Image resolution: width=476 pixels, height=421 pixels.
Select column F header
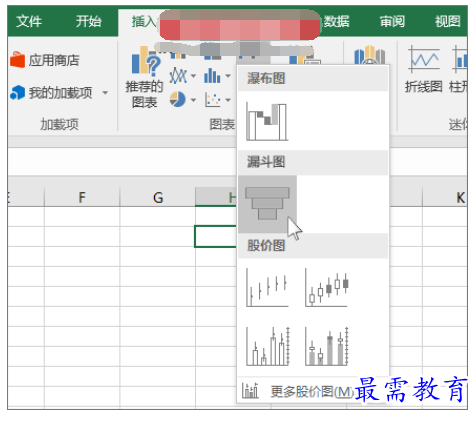[x=82, y=197]
